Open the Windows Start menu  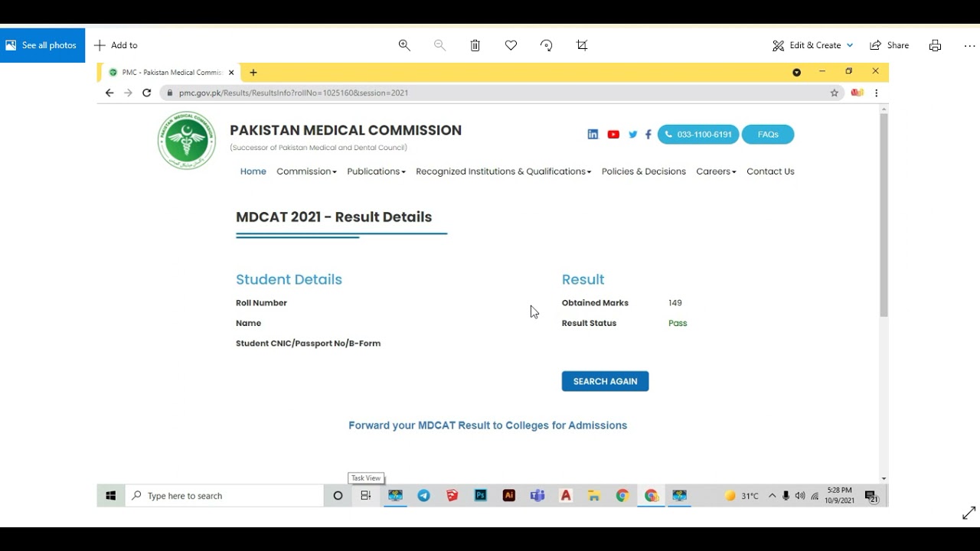coord(110,496)
